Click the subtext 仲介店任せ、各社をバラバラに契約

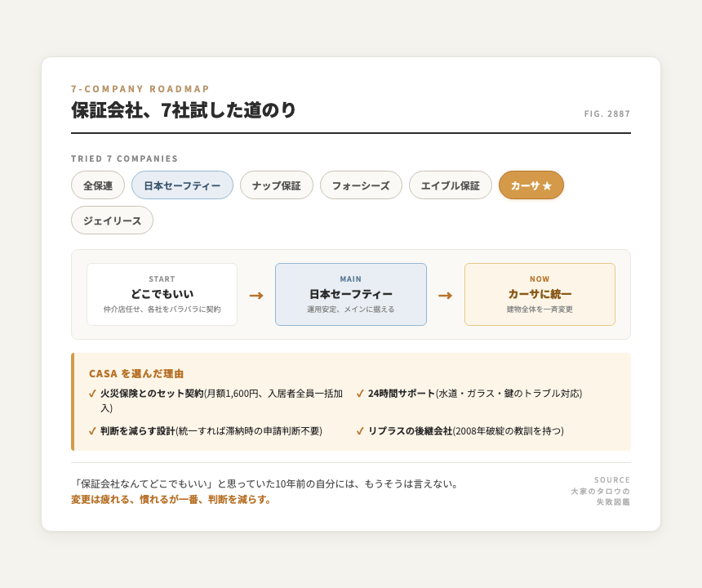[x=162, y=309]
